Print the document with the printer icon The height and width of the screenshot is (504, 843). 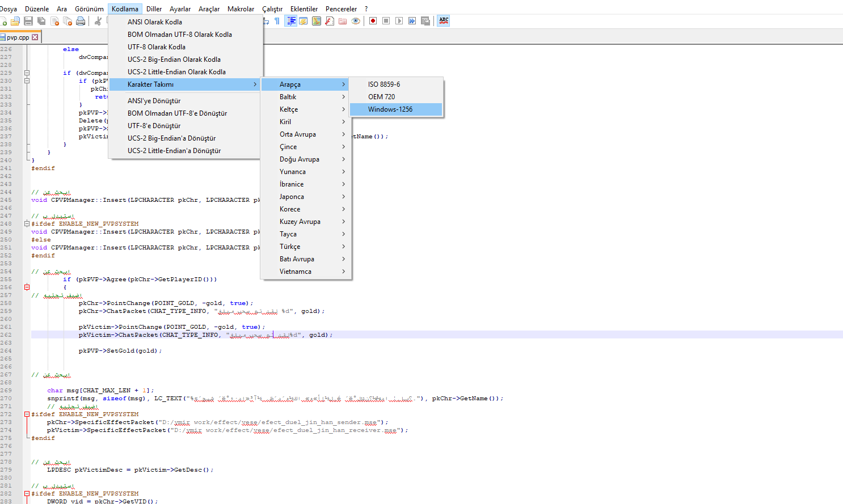[81, 21]
